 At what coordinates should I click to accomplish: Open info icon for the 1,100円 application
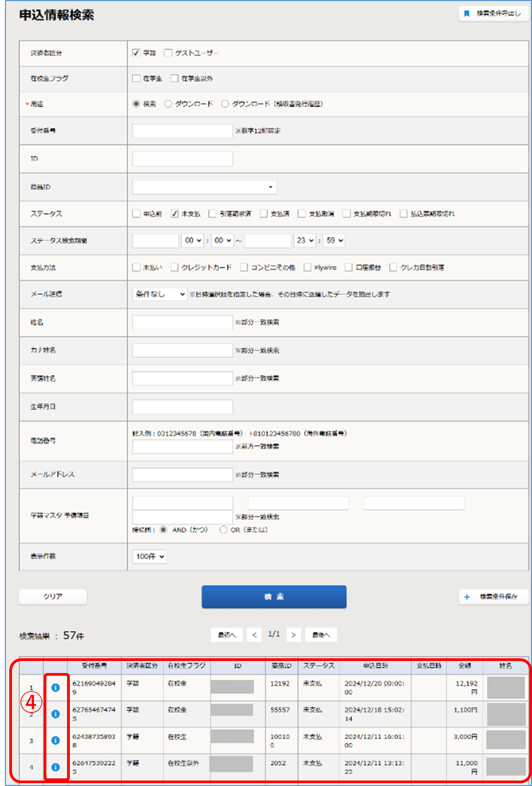tap(55, 714)
